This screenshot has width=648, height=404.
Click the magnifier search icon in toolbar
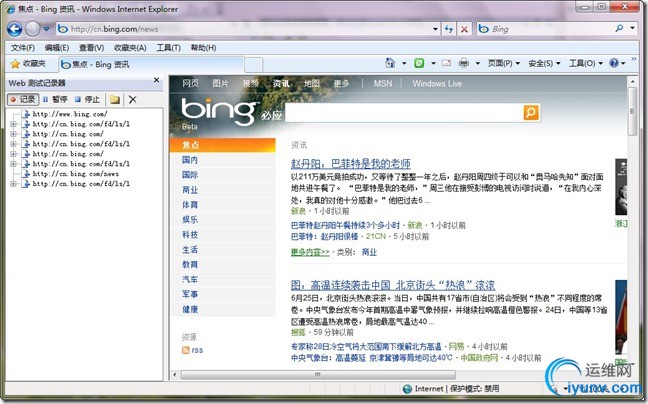pyautogui.click(x=619, y=29)
